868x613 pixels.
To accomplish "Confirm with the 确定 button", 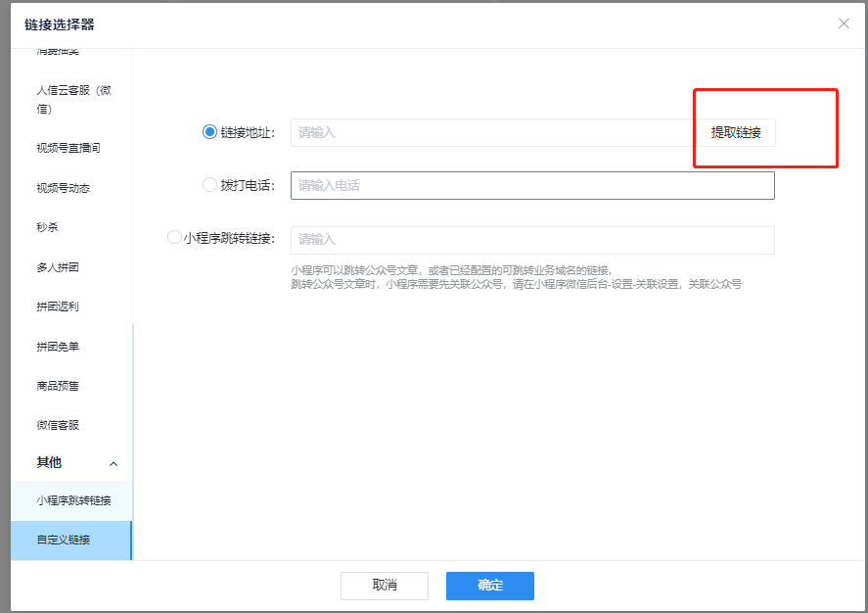I will (489, 586).
